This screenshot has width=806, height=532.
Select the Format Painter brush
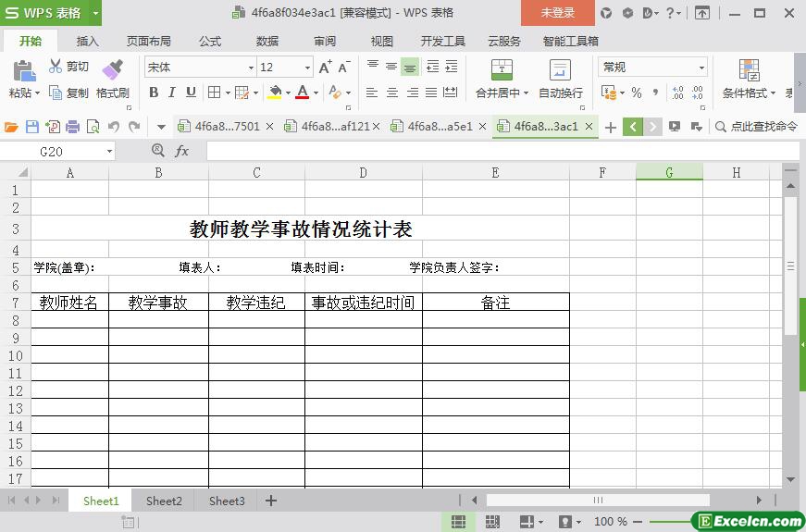(x=113, y=70)
